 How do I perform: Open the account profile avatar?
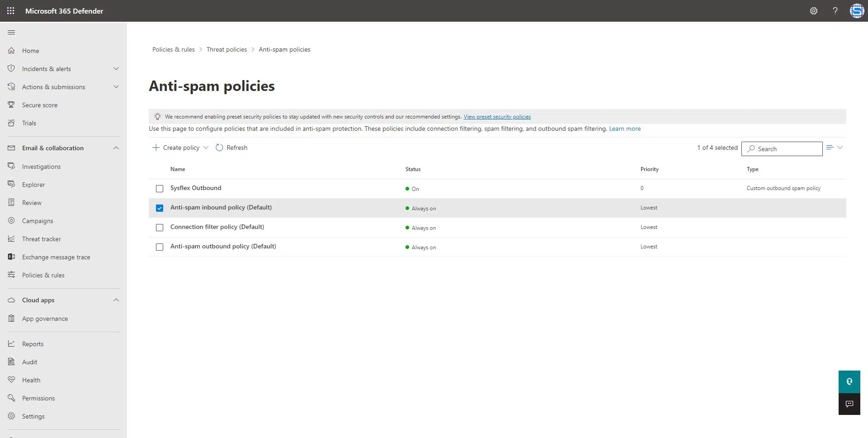(857, 11)
